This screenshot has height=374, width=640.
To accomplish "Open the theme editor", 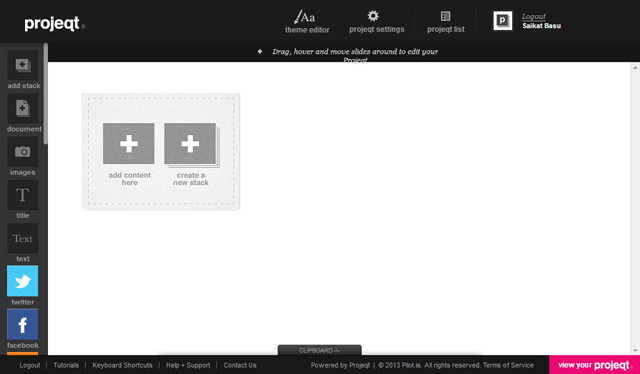I will [307, 22].
